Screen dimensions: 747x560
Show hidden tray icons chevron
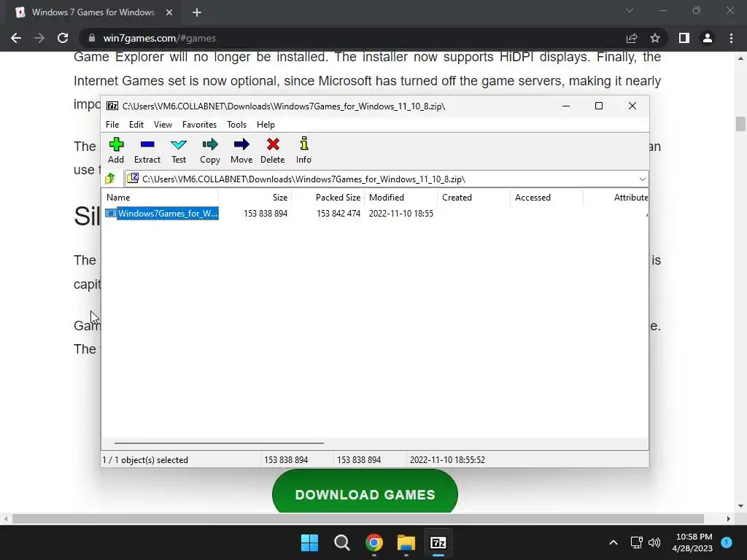pos(614,542)
